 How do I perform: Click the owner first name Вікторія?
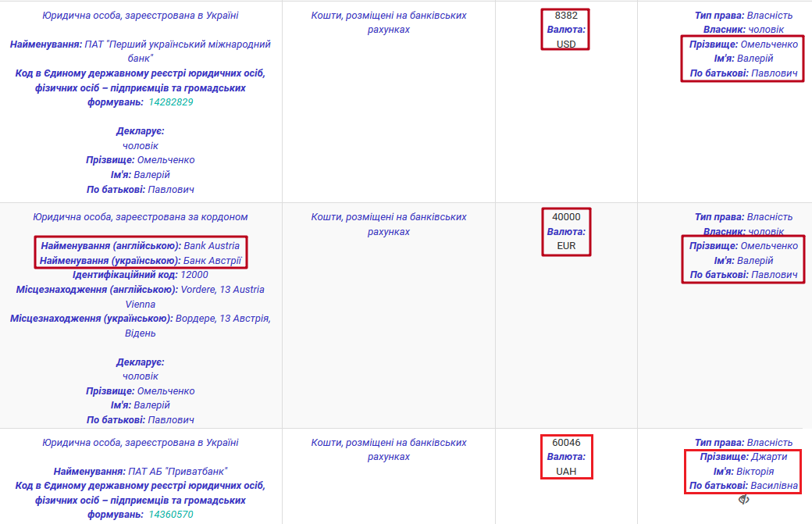(x=755, y=472)
